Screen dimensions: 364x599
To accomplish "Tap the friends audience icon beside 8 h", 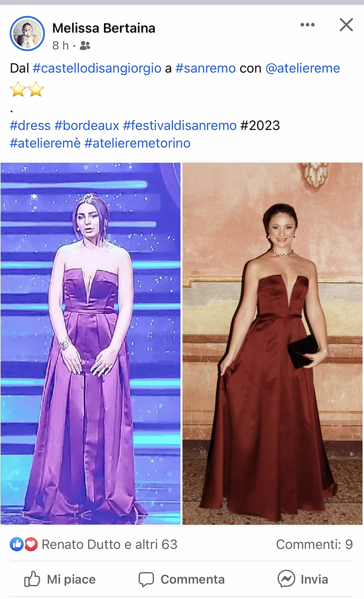I will pos(85,45).
